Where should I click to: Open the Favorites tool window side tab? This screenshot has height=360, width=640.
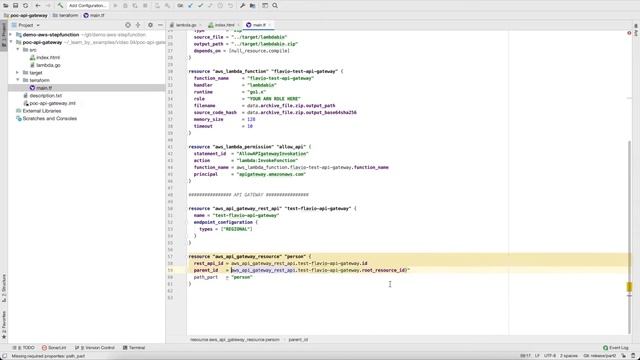tap(4, 325)
